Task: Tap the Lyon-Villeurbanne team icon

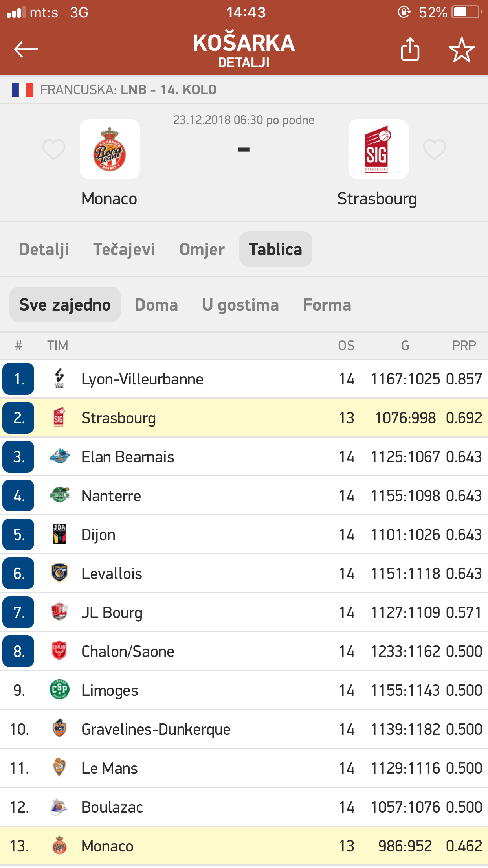Action: click(59, 379)
